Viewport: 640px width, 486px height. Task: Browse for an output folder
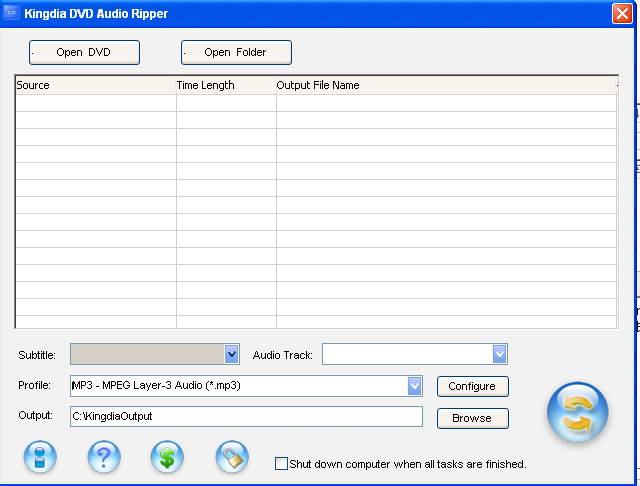pyautogui.click(x=473, y=418)
